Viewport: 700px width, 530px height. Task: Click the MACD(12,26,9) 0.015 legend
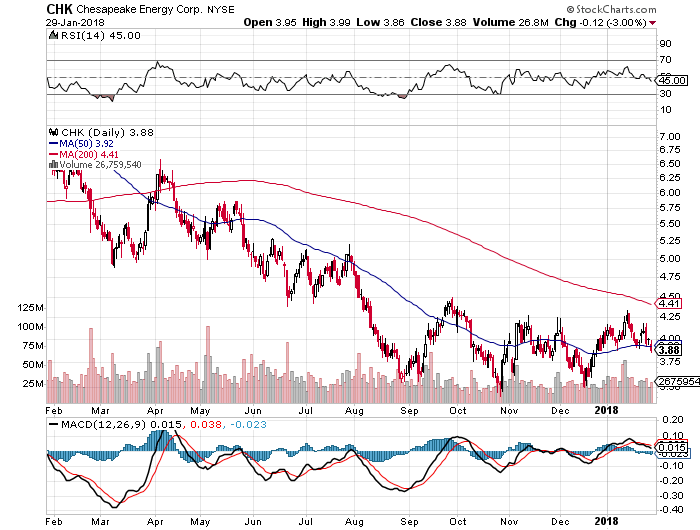(x=121, y=424)
